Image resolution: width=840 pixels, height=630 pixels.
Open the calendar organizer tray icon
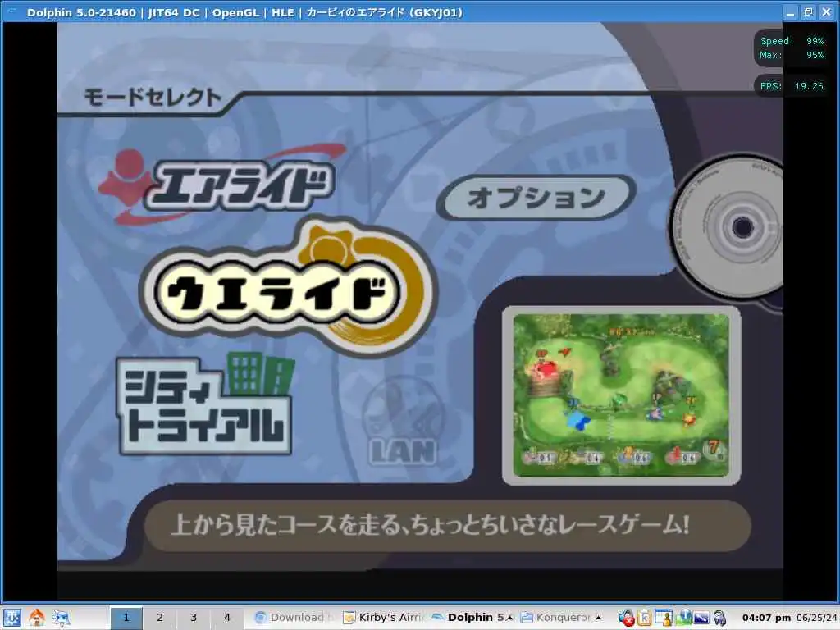(x=664, y=619)
